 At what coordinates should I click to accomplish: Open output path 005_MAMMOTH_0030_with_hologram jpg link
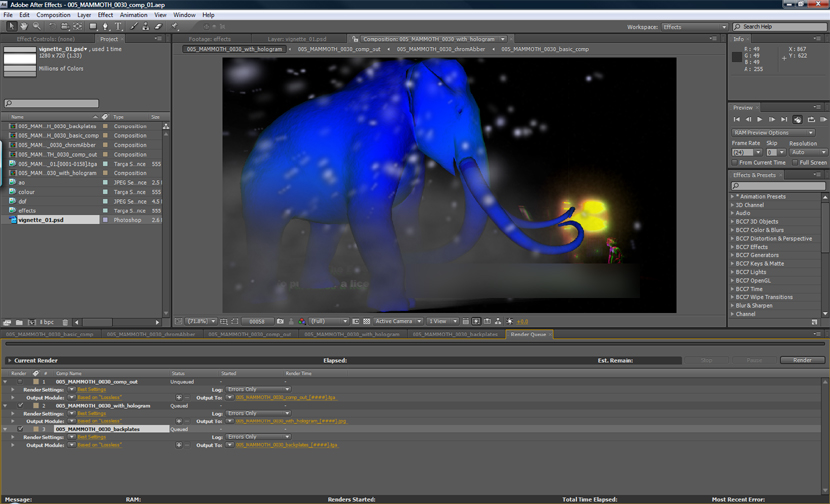291,421
